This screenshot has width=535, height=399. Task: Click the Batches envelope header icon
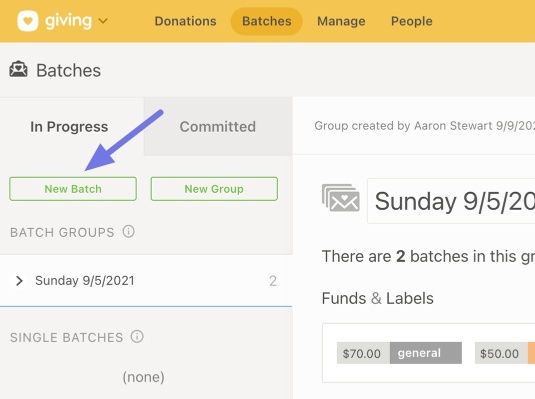point(18,70)
